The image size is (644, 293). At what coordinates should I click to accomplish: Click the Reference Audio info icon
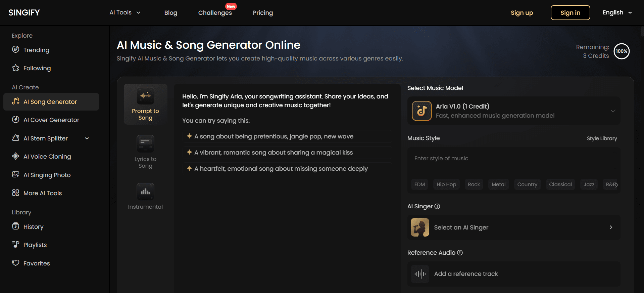click(x=460, y=253)
